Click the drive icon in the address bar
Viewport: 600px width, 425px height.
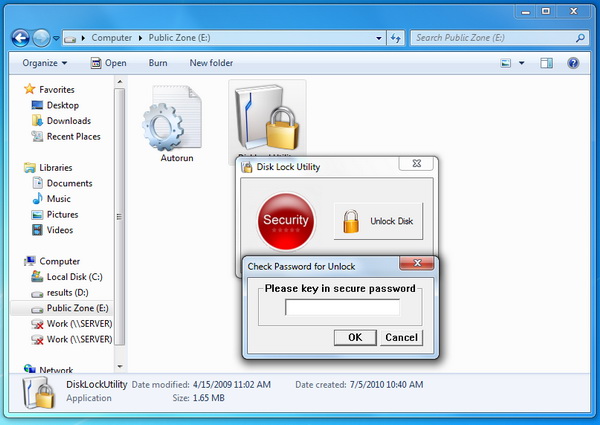click(70, 38)
